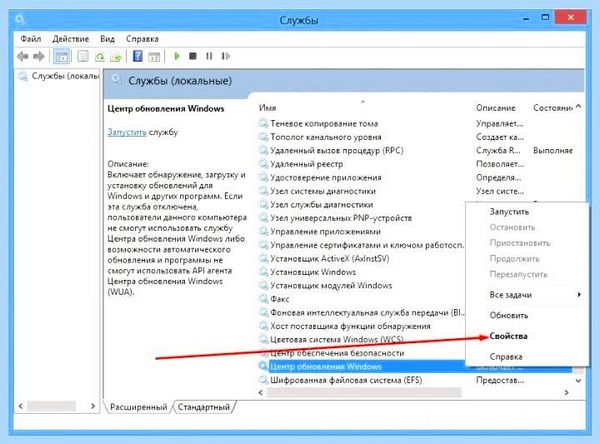Expand Все задачи submenu
Screen dimensions: 600x444
[x=527, y=295]
